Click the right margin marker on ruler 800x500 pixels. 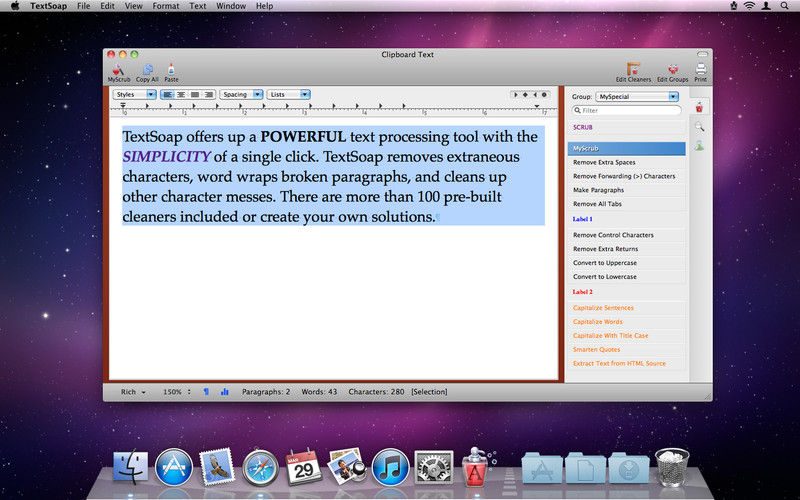[537, 106]
